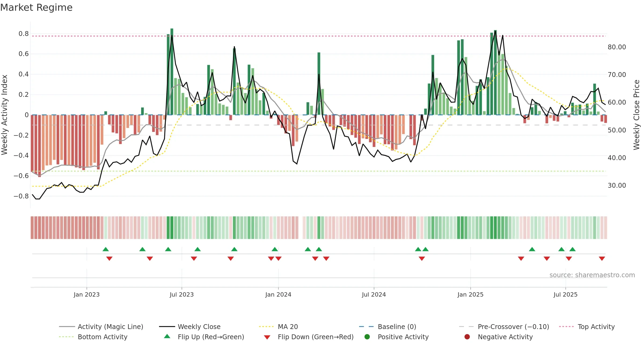The height and width of the screenshot is (362, 644).
Task: Click the Jul 2023 x-axis label
Action: click(182, 294)
